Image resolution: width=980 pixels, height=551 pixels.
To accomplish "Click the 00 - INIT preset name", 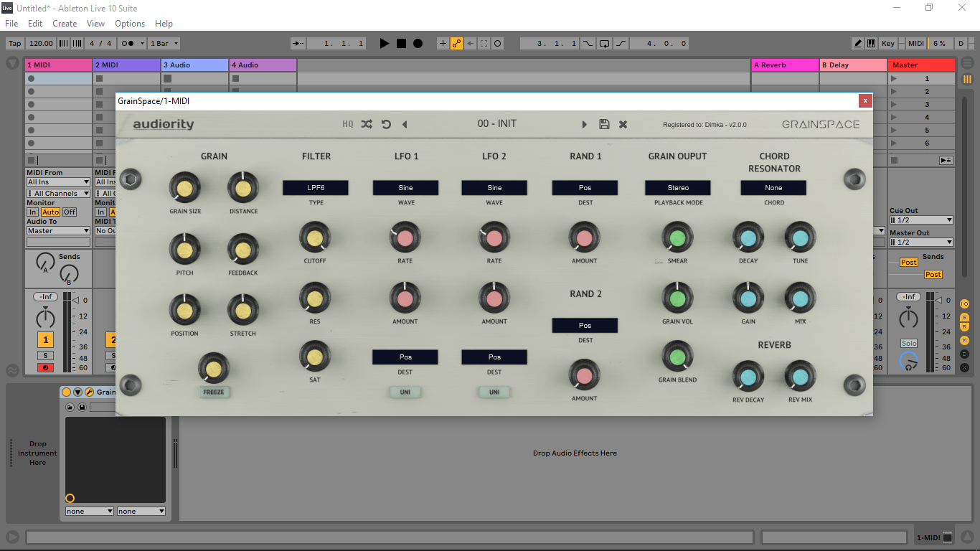I will (496, 124).
